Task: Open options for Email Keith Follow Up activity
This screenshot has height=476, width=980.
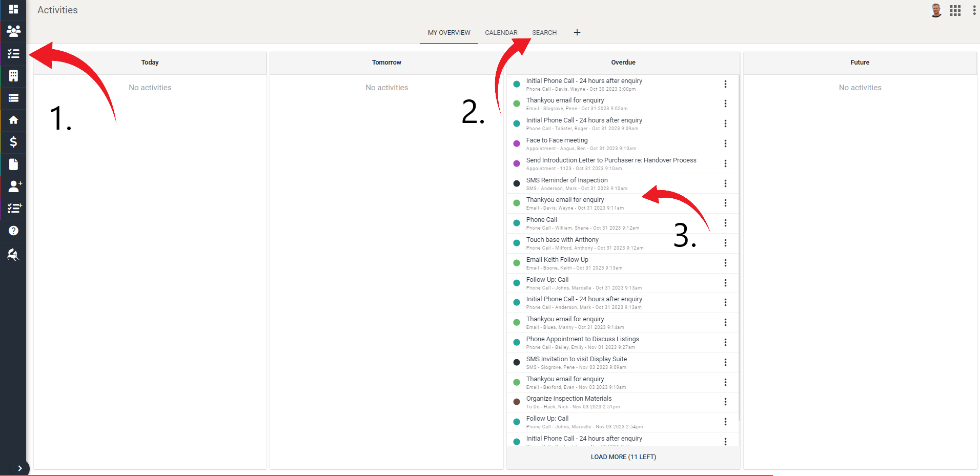Action: 726,263
